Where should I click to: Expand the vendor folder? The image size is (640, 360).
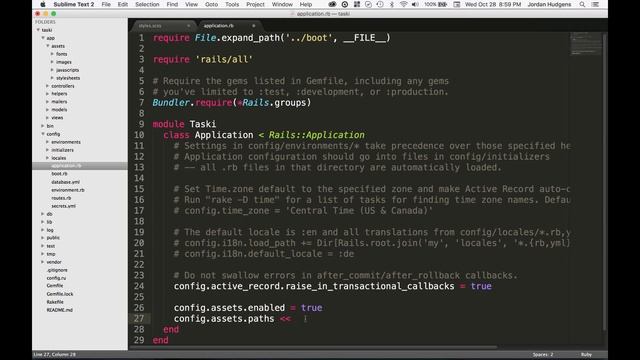43,262
